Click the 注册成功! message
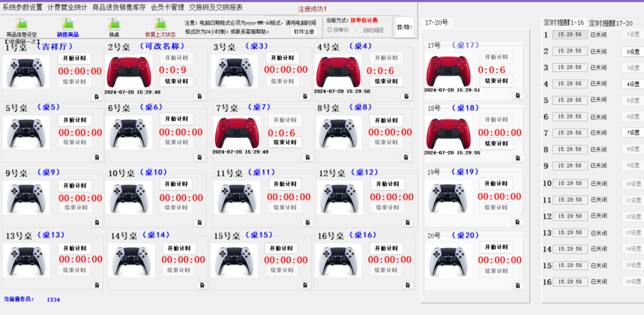The height and width of the screenshot is (315, 644). pyautogui.click(x=313, y=8)
